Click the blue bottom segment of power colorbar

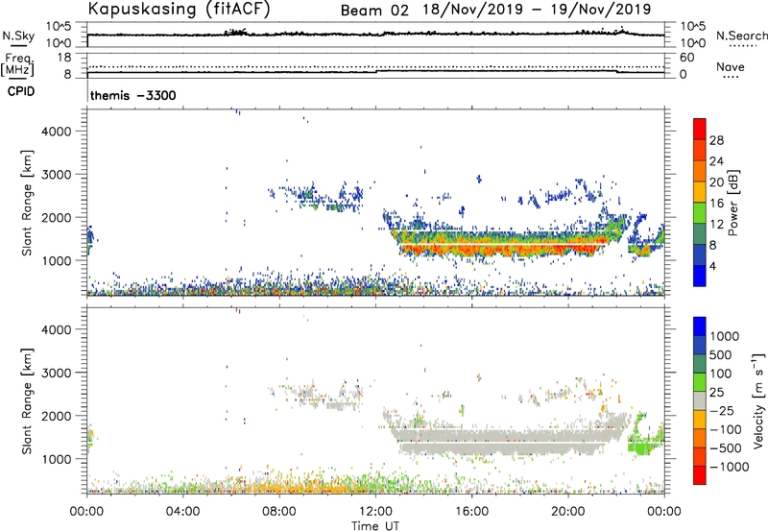(700, 276)
